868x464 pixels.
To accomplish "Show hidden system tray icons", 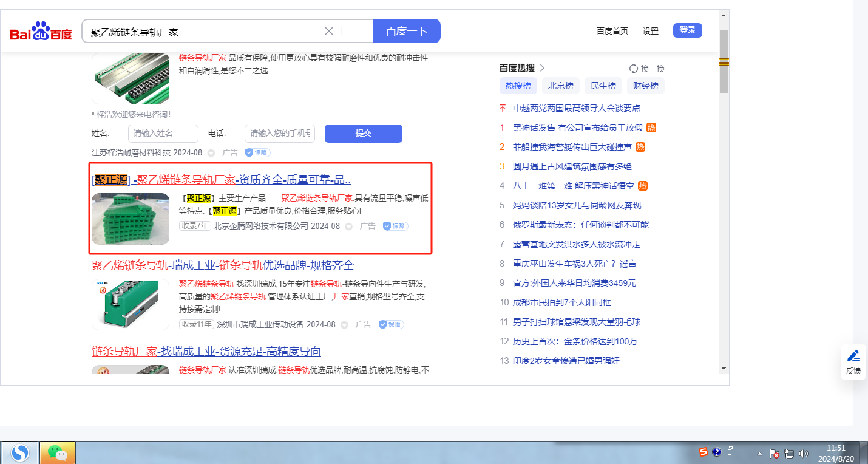I will 759,454.
